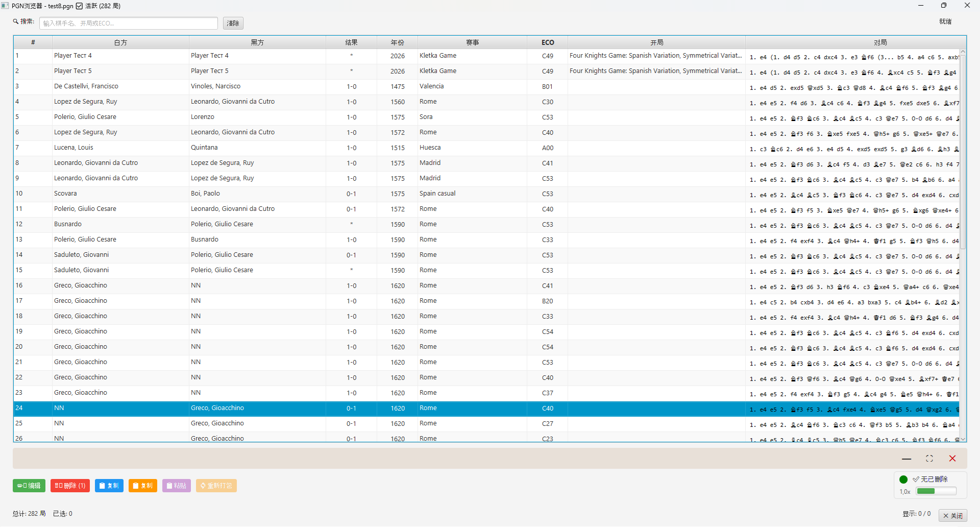
Task: Click the search input field
Action: 129,23
